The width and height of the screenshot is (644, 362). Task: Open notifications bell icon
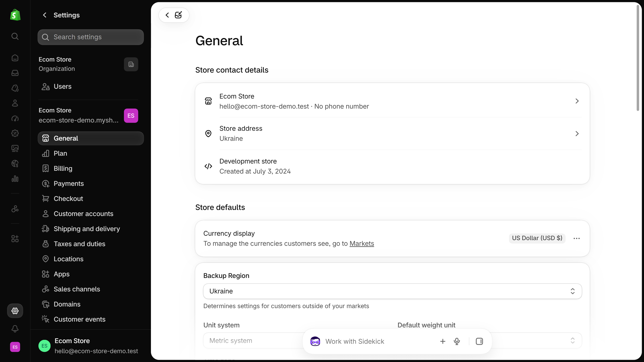click(15, 329)
